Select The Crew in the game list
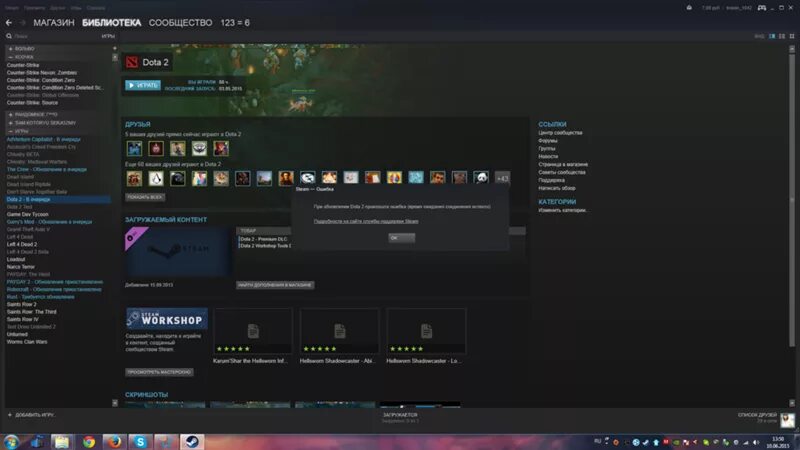800x450 pixels. tap(46, 169)
